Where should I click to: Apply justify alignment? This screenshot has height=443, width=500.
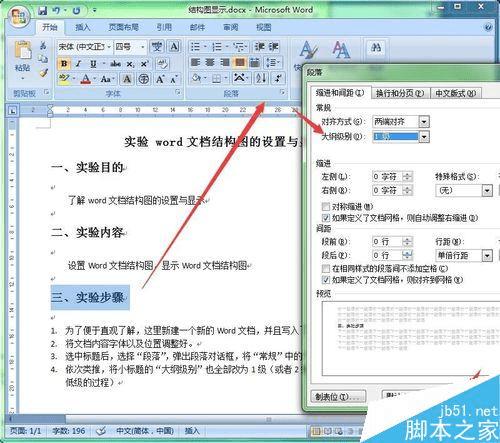point(240,62)
